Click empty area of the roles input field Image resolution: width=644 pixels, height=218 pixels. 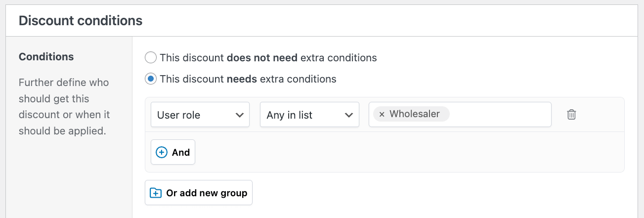point(499,115)
